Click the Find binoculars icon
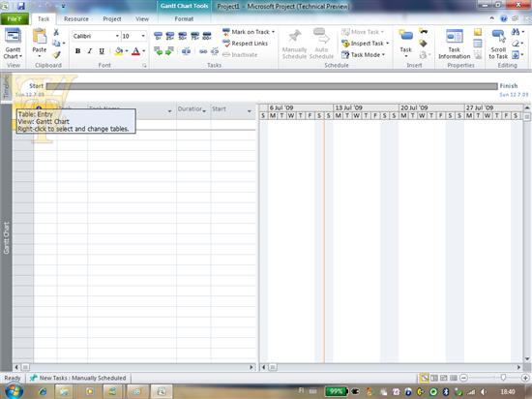532x399 pixels. click(x=516, y=32)
